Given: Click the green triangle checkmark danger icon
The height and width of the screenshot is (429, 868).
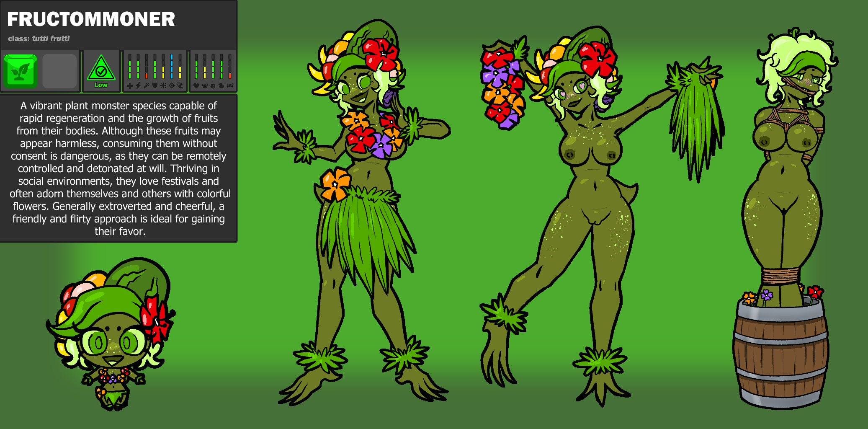Looking at the screenshot, I should click(x=101, y=68).
